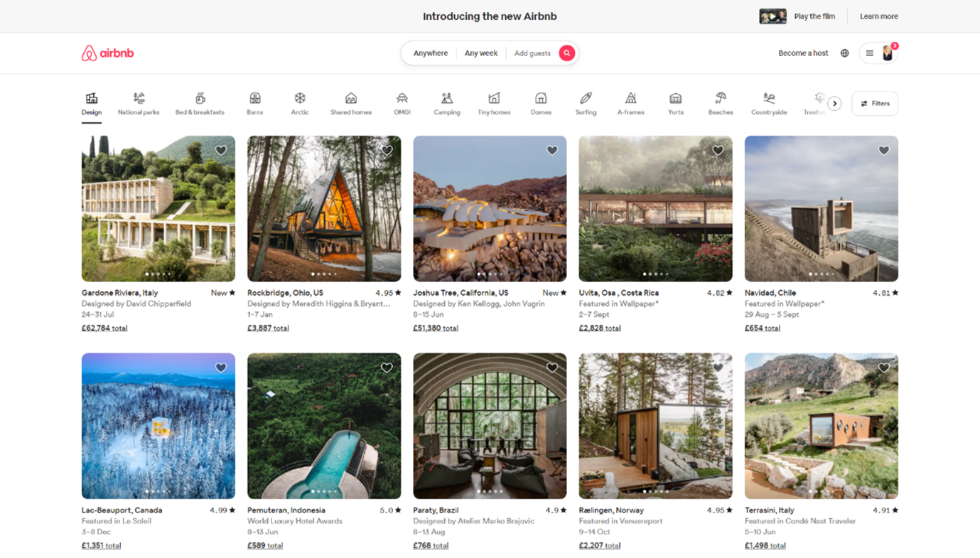Image resolution: width=980 pixels, height=558 pixels.
Task: Pick the OMG! category icon
Action: (402, 98)
